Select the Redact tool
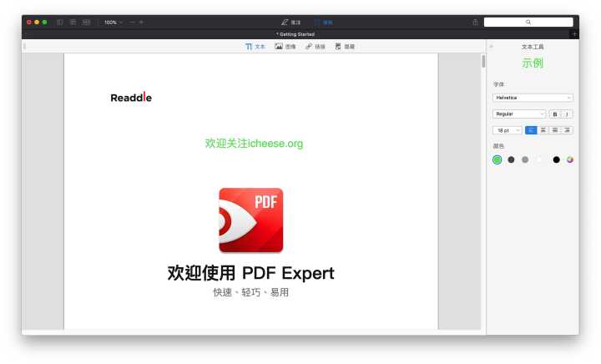Viewport: 601px width, 364px height. tap(345, 47)
